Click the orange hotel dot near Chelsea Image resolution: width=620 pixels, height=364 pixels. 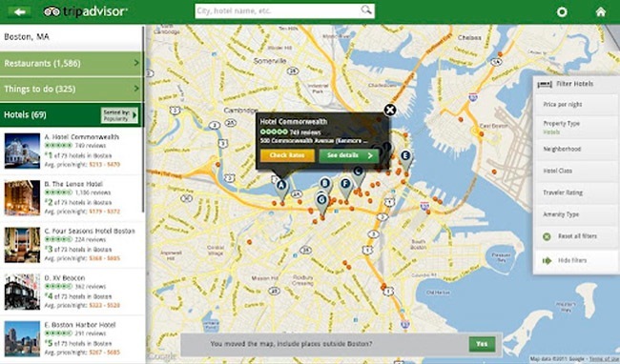[500, 54]
